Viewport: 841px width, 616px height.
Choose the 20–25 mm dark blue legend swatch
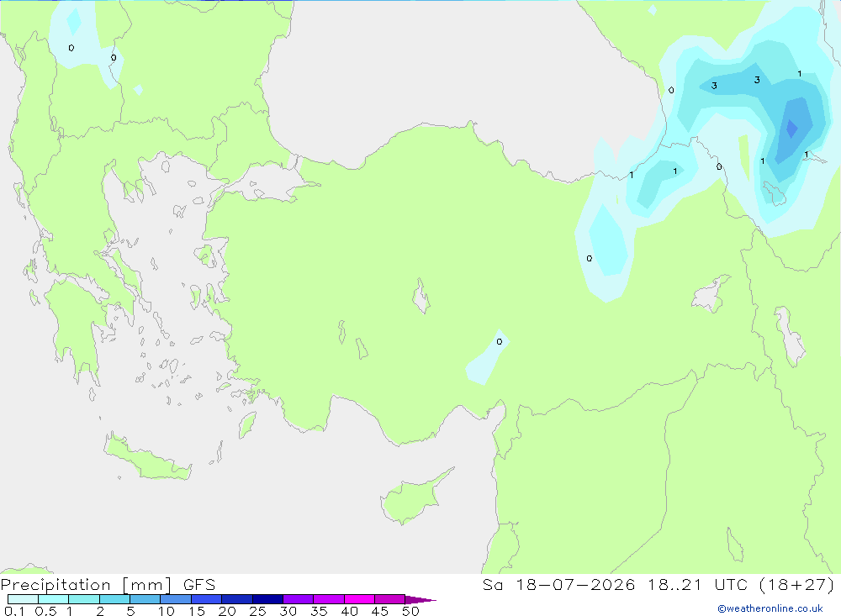[237, 599]
